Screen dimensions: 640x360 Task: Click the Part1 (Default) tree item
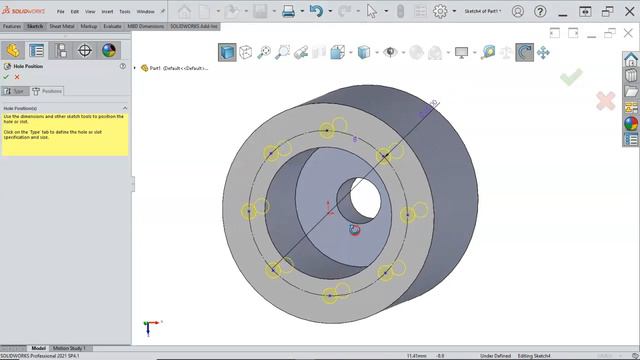[175, 68]
